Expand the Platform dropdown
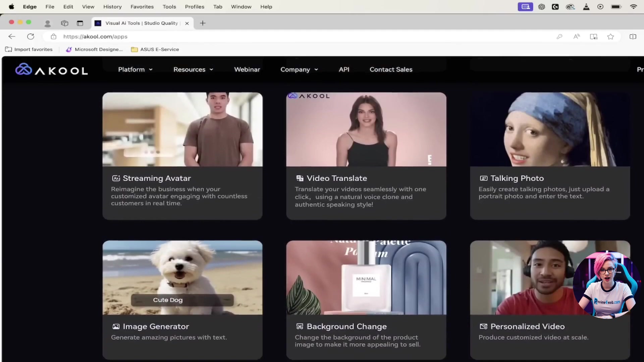644x362 pixels. (136, 69)
